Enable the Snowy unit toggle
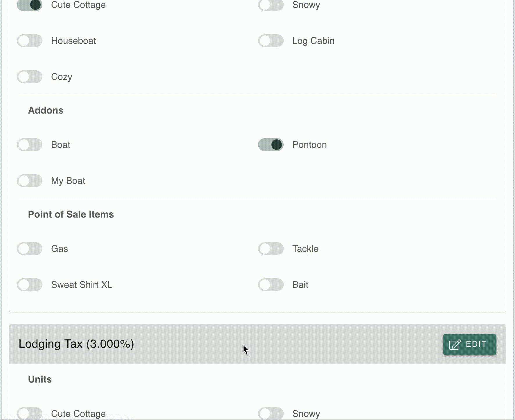515x420 pixels. point(271,5)
